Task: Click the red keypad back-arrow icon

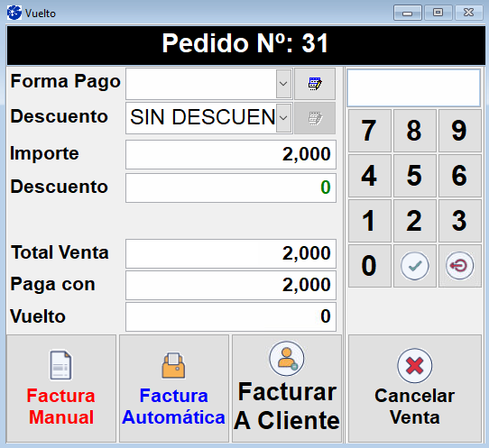Action: coord(460,266)
